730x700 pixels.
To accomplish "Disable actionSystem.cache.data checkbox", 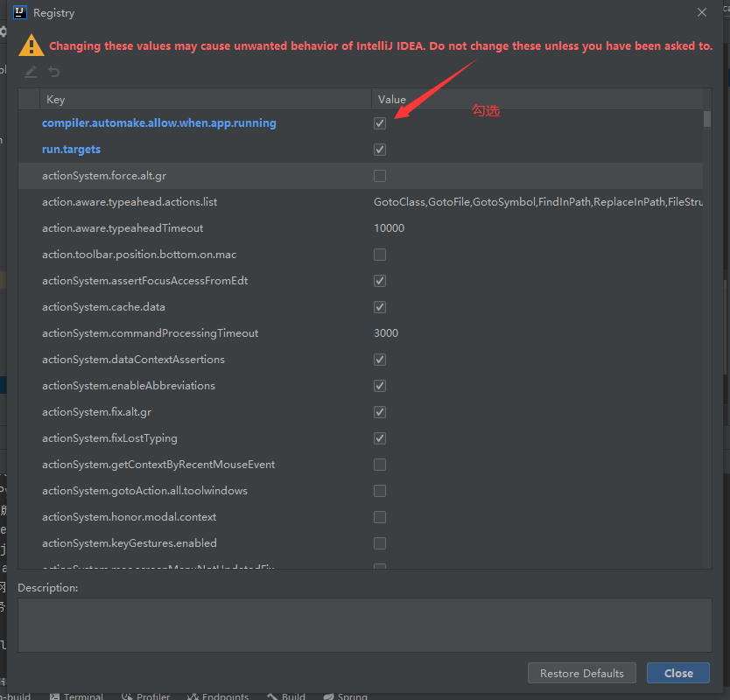I will [x=380, y=307].
